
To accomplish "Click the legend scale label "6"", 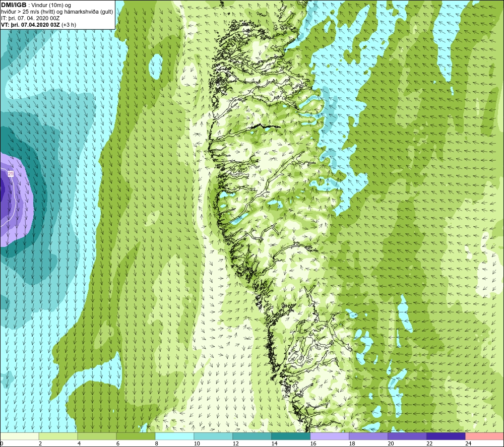I will 118,443.
